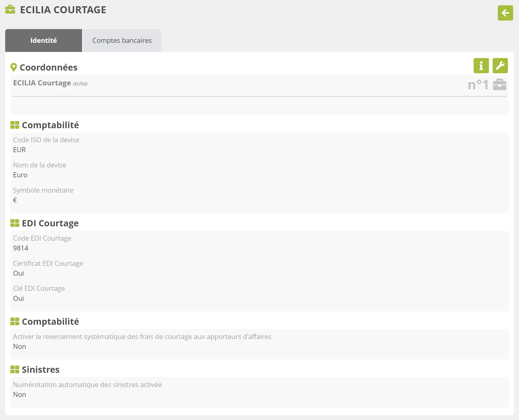Screen dimensions: 519x420
Task: Click the grid icon next to EDI Courtage
Action: pyautogui.click(x=15, y=223)
